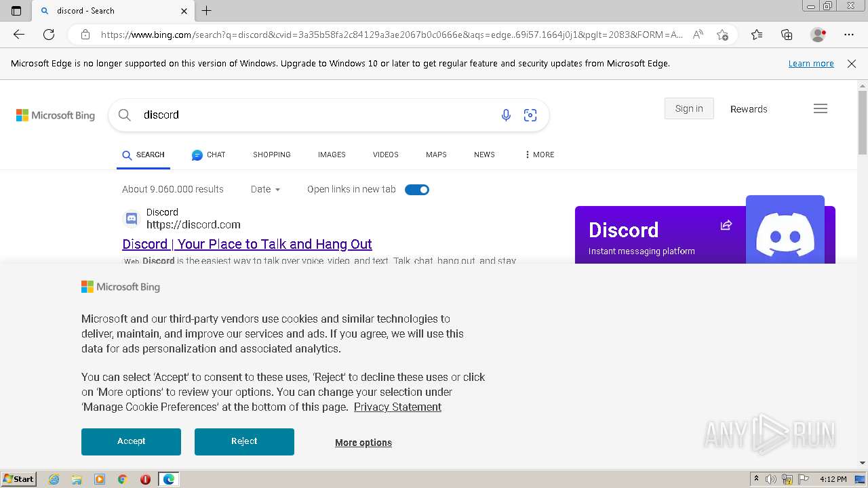868x488 pixels.
Task: Click the Read aloud icon in address bar
Action: 698,35
